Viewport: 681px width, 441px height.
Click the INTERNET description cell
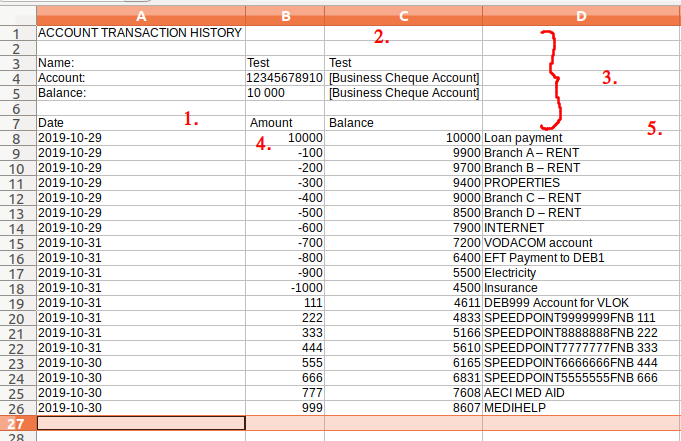point(581,228)
